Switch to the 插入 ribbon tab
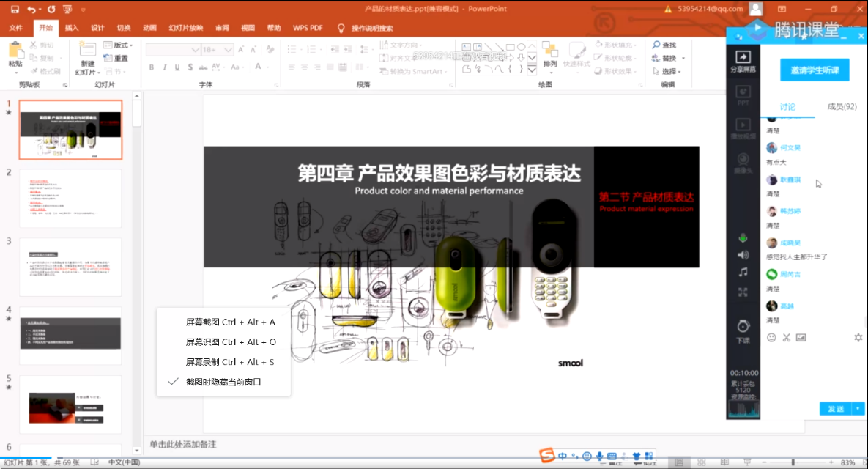 click(x=72, y=28)
